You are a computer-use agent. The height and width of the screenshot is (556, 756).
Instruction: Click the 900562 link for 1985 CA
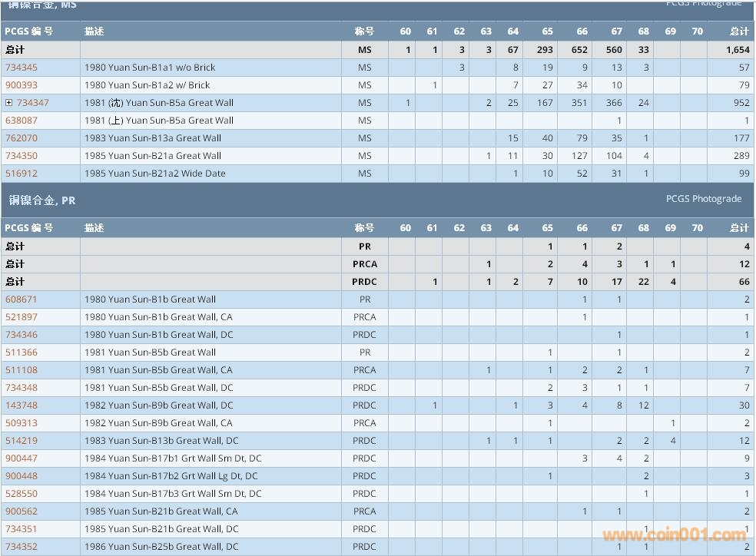point(21,511)
